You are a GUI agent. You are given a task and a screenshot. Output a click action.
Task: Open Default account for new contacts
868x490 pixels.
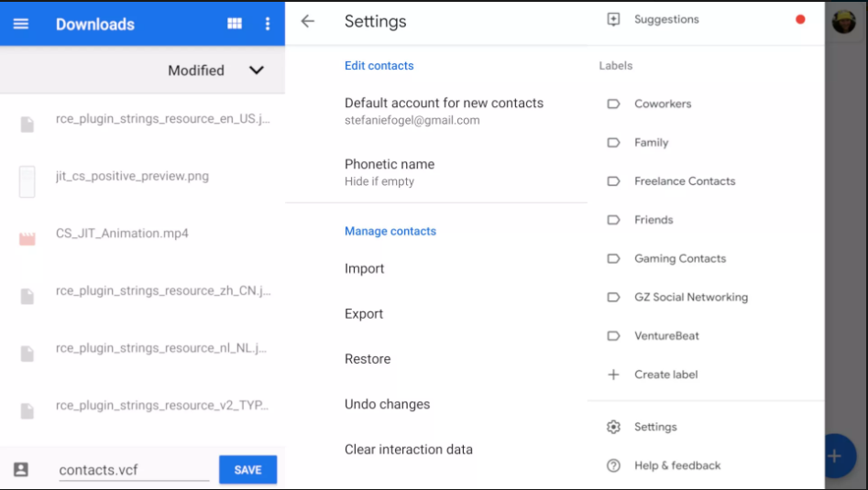(444, 111)
